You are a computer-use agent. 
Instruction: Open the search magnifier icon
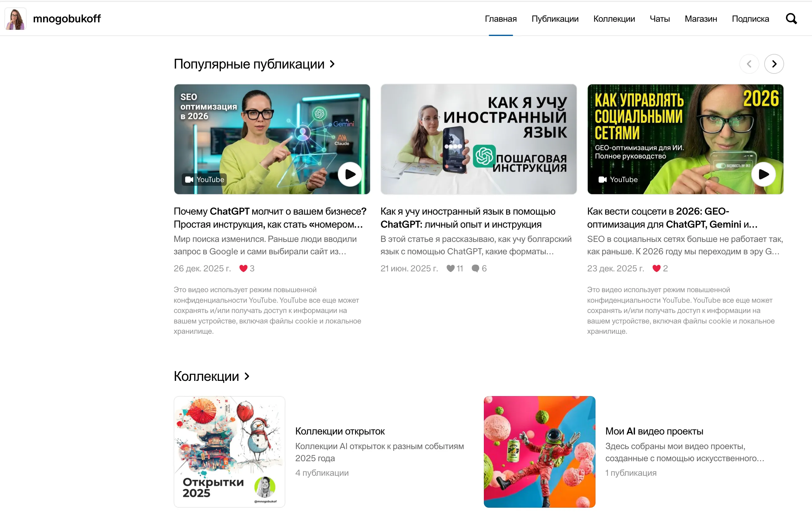tap(791, 18)
